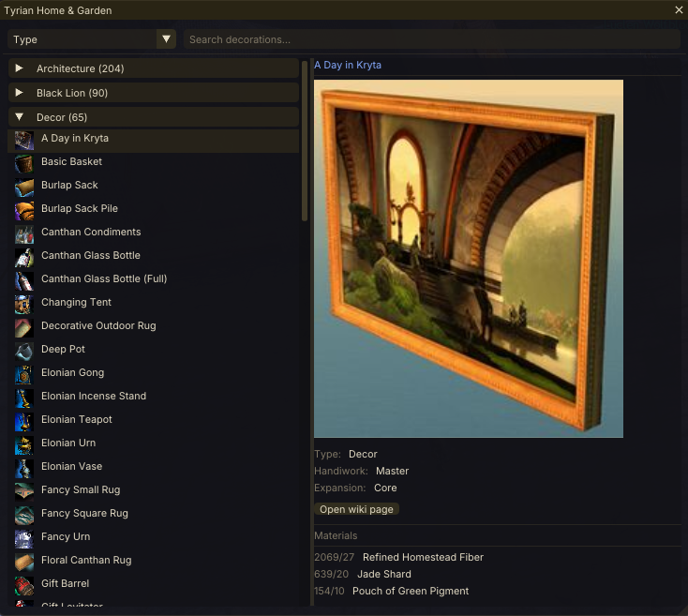Choose Fancy Small Rug entry
The image size is (688, 616).
coord(154,492)
